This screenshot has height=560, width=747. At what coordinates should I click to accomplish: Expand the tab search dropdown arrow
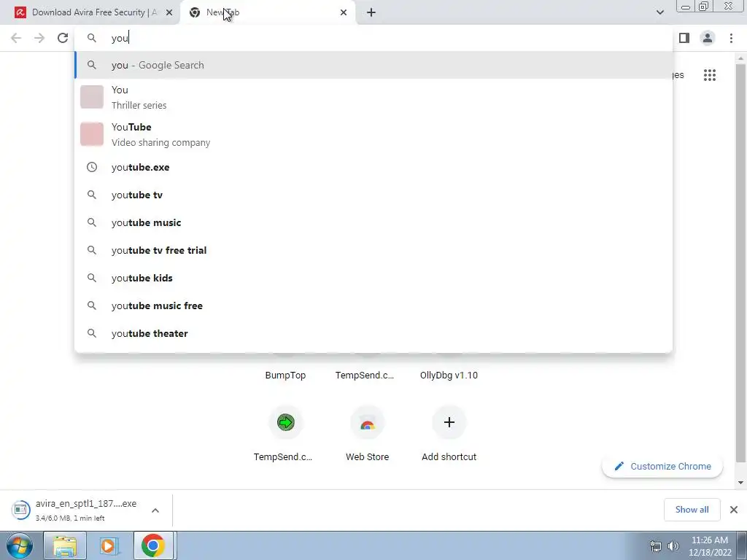pos(659,12)
